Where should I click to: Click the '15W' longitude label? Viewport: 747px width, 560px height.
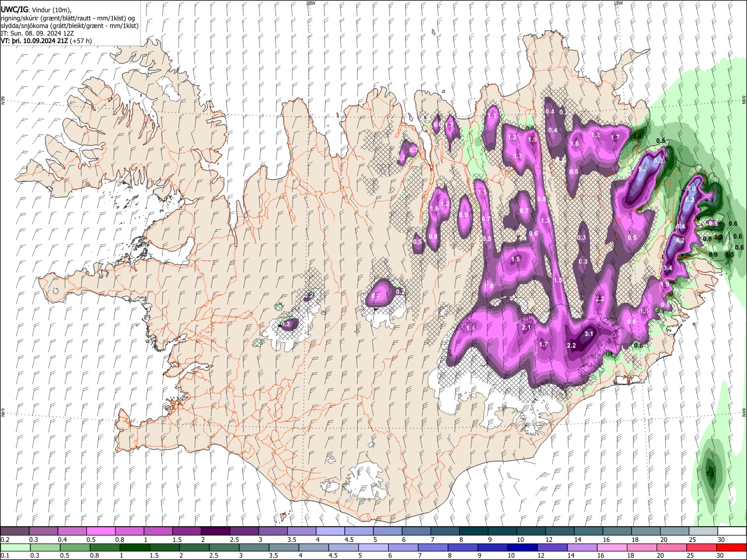[x=618, y=3]
